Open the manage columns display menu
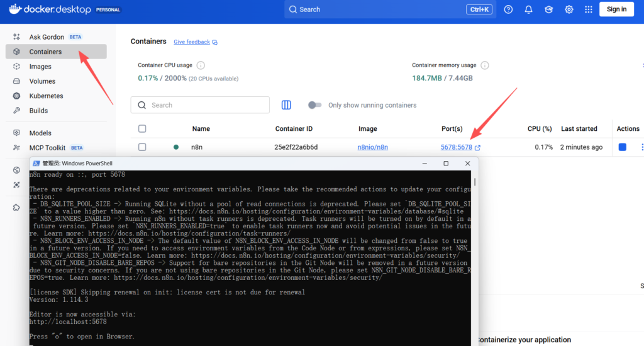The width and height of the screenshot is (644, 346). pyautogui.click(x=286, y=105)
